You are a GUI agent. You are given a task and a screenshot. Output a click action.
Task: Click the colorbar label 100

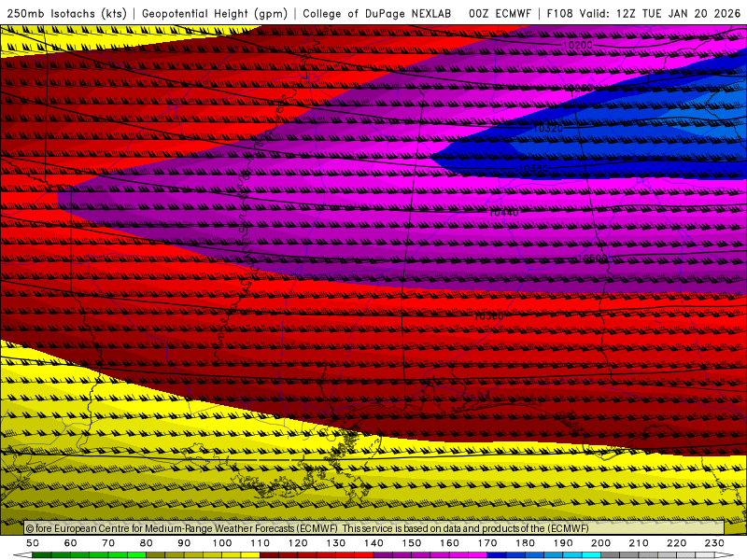pyautogui.click(x=222, y=543)
